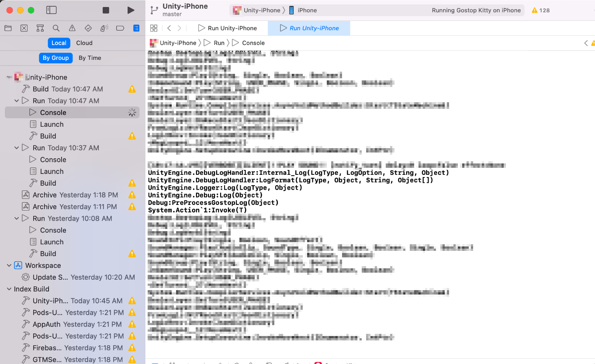Click warning icon on Archive Yesterday 1:18 PM
The width and height of the screenshot is (595, 364).
coord(132,195)
